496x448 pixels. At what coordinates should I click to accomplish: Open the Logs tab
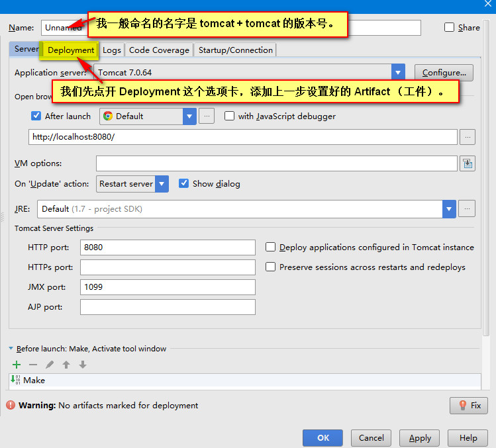(112, 50)
